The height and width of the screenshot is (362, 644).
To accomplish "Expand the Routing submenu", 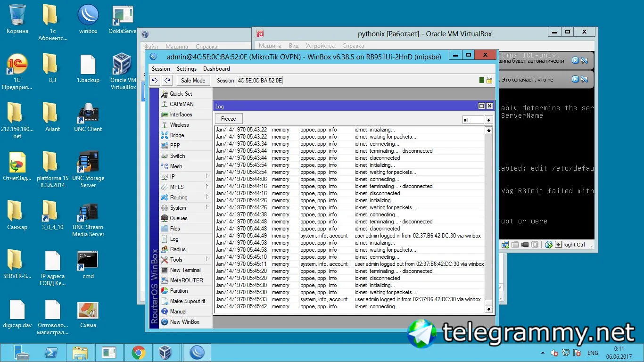I will pyautogui.click(x=186, y=197).
